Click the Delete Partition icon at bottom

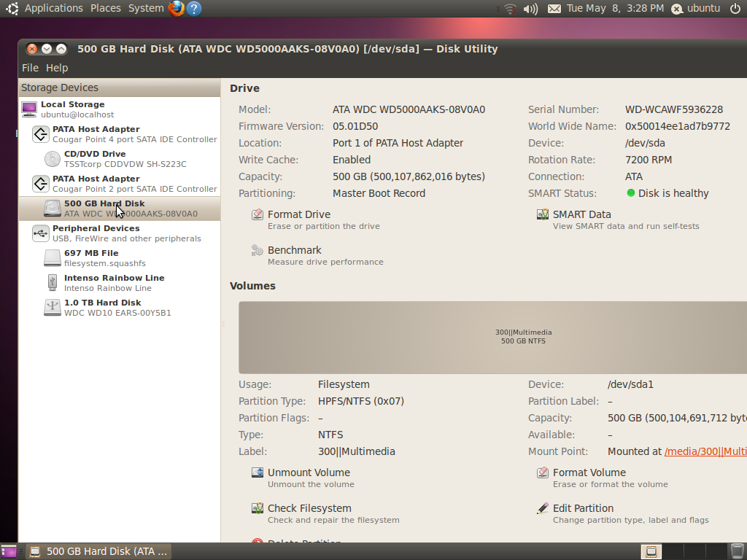point(258,540)
